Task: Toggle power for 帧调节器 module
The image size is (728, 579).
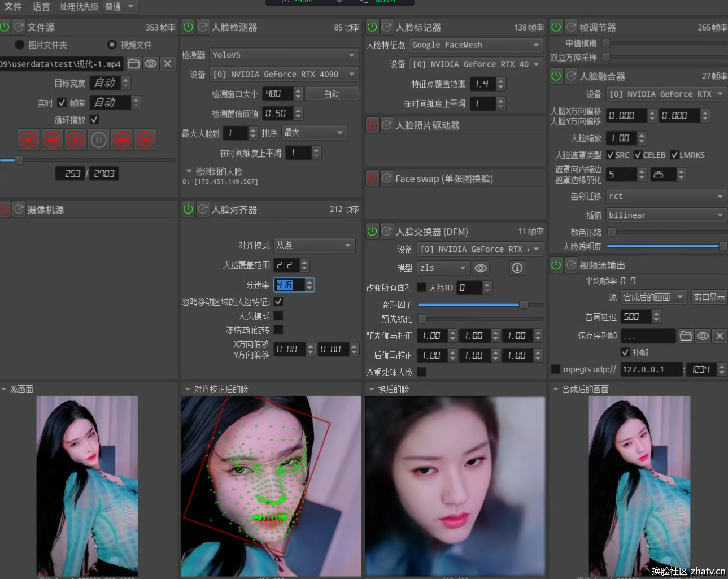Action: click(x=556, y=27)
